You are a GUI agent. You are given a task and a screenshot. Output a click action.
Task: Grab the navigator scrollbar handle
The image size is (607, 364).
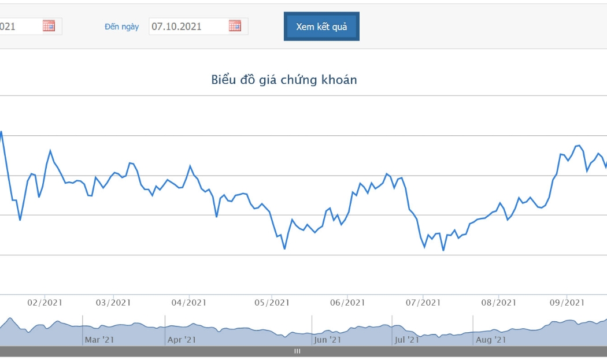(297, 351)
